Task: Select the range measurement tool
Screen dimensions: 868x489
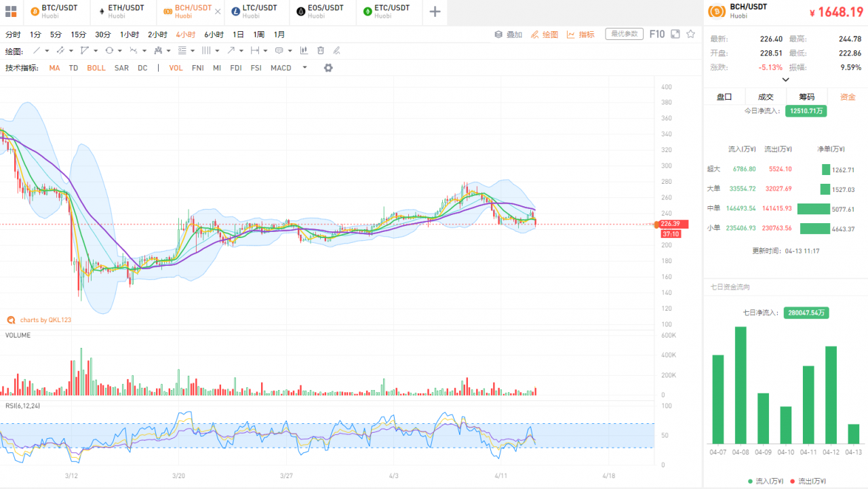Action: click(255, 50)
